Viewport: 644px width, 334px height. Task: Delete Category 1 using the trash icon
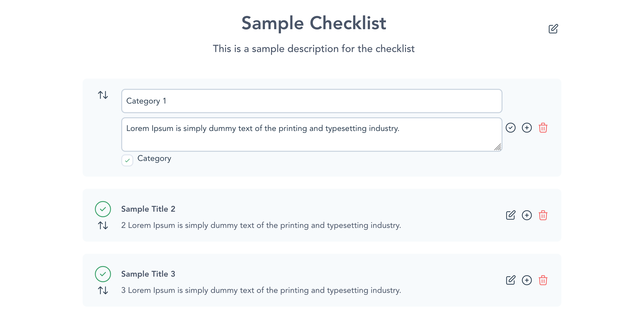[x=543, y=128]
